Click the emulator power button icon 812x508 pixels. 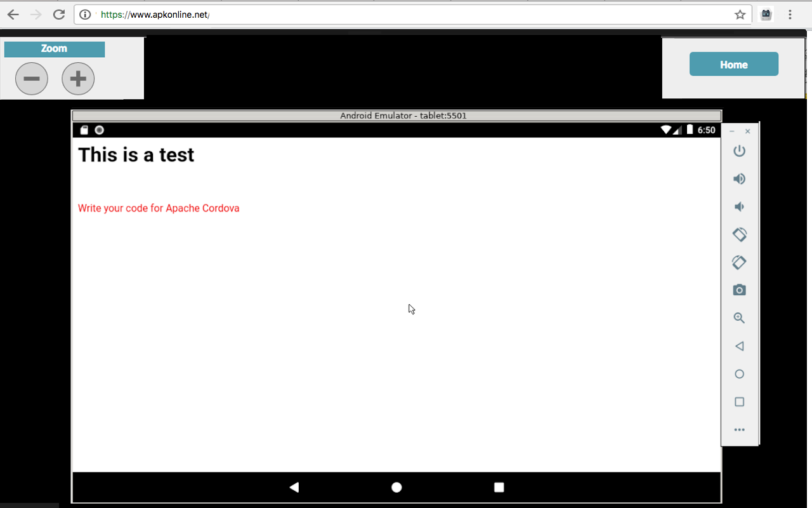pyautogui.click(x=739, y=151)
